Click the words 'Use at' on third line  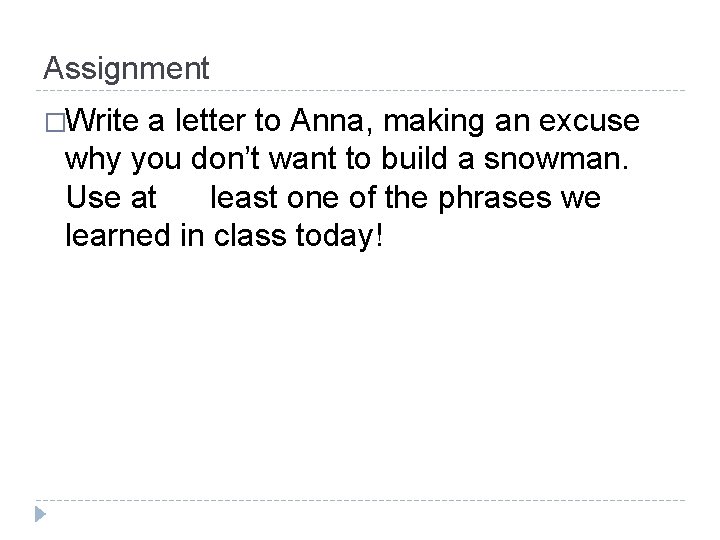point(110,198)
